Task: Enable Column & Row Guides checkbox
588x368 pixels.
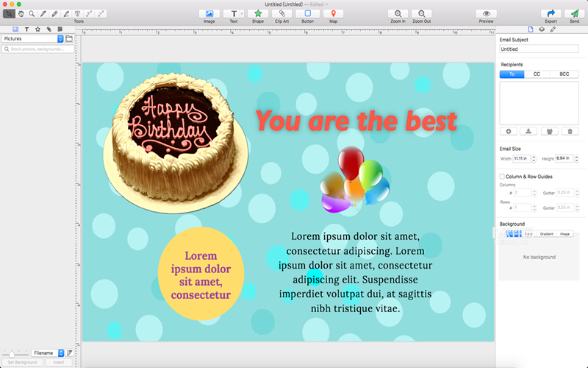Action: click(502, 177)
